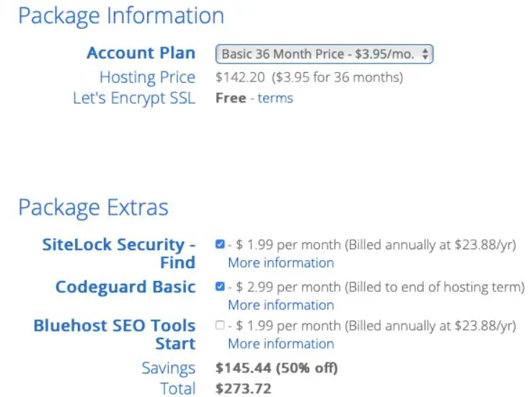This screenshot has height=397, width=532.
Task: Open the Let's Encrypt SSL terms link
Action: click(275, 99)
